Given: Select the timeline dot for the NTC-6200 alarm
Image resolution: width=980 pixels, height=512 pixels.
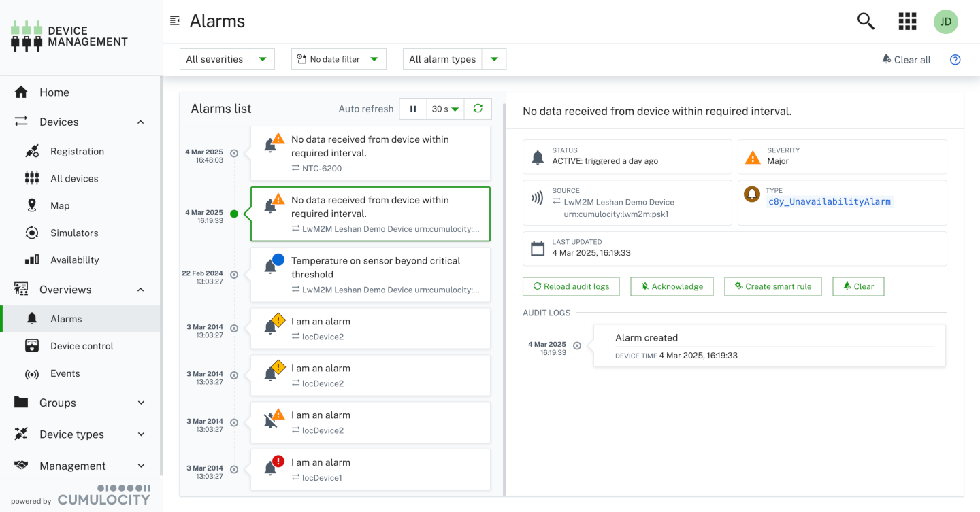Looking at the screenshot, I should (x=234, y=153).
